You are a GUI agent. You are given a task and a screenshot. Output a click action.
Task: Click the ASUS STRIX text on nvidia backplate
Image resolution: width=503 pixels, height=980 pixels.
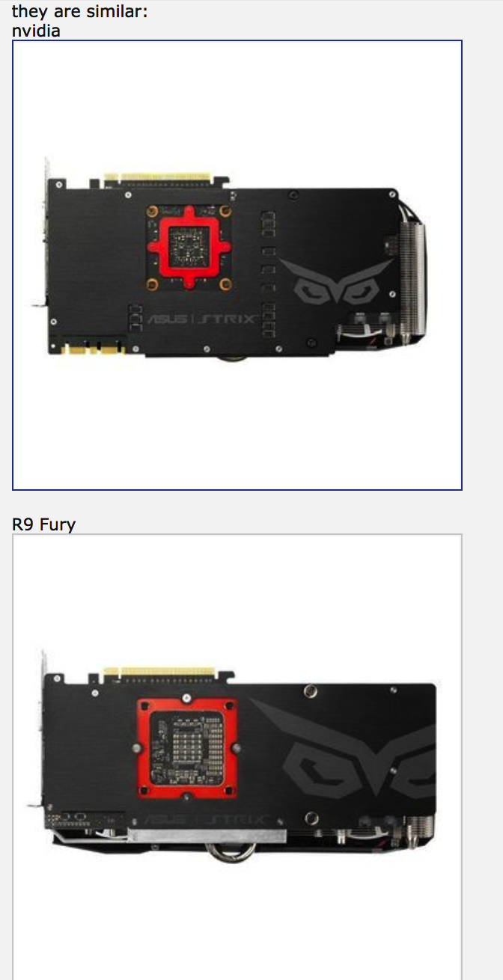pos(202,319)
